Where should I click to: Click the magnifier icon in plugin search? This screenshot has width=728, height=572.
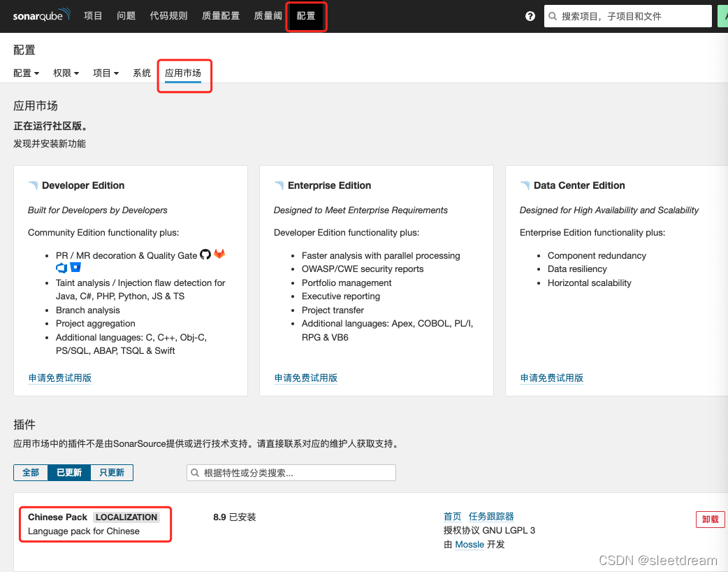pyautogui.click(x=195, y=473)
